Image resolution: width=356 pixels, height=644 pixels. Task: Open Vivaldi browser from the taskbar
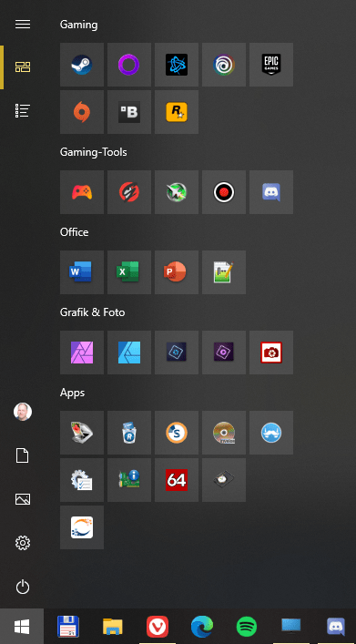tap(158, 627)
